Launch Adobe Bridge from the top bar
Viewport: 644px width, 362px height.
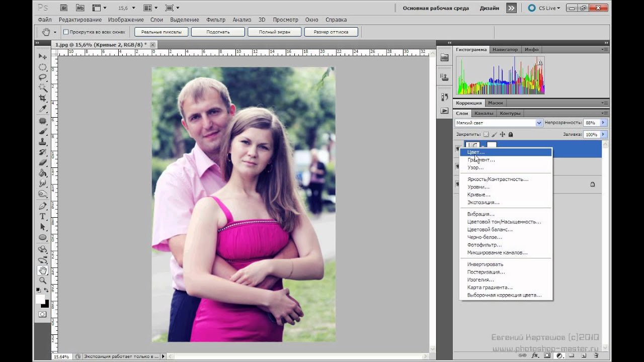pyautogui.click(x=64, y=8)
